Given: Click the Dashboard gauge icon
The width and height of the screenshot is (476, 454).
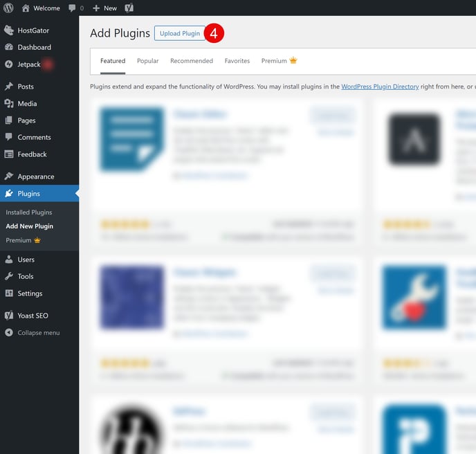Looking at the screenshot, I should (9, 47).
